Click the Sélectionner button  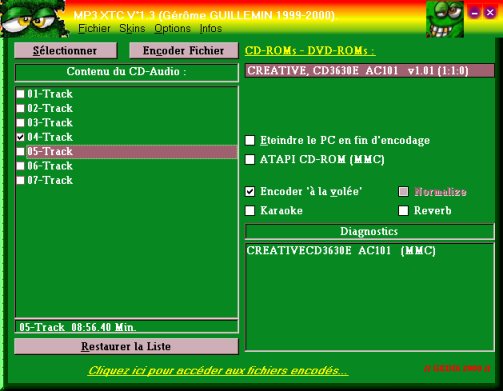coord(66,50)
